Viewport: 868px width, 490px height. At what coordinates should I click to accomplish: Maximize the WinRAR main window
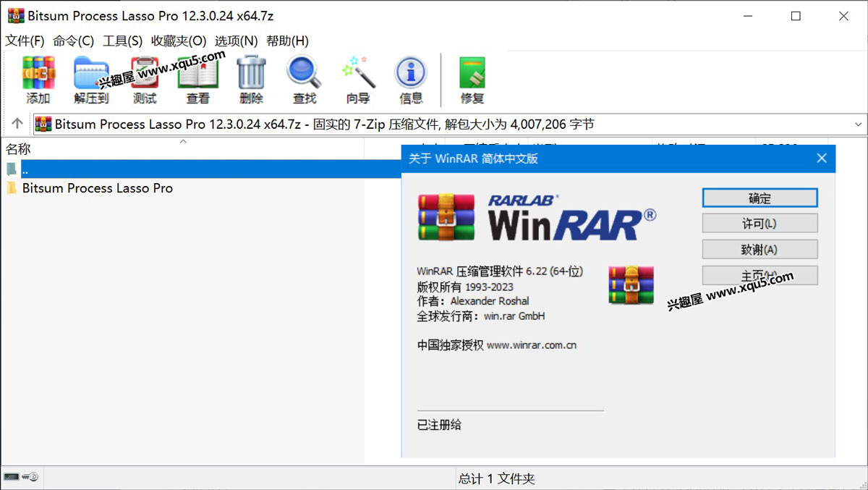coord(796,16)
